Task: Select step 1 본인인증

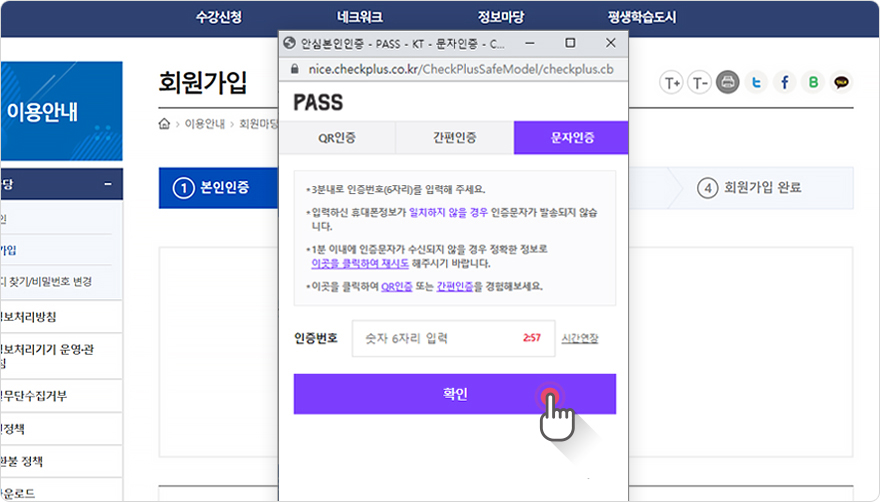Action: (218, 188)
